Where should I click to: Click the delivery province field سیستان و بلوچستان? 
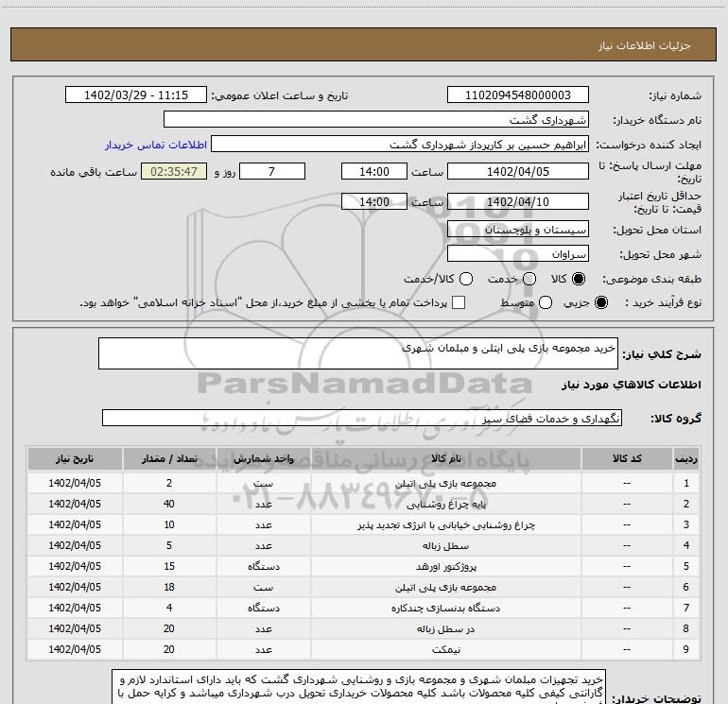point(516,230)
